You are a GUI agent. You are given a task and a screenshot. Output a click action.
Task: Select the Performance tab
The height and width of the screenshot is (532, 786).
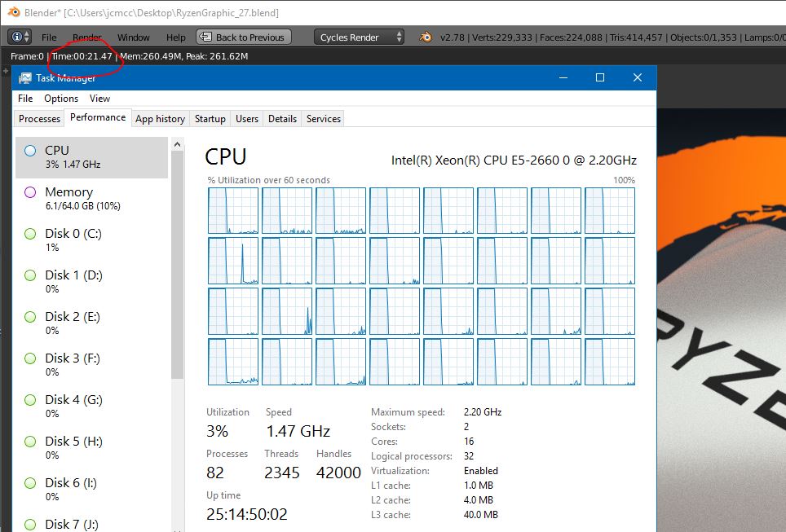click(98, 117)
